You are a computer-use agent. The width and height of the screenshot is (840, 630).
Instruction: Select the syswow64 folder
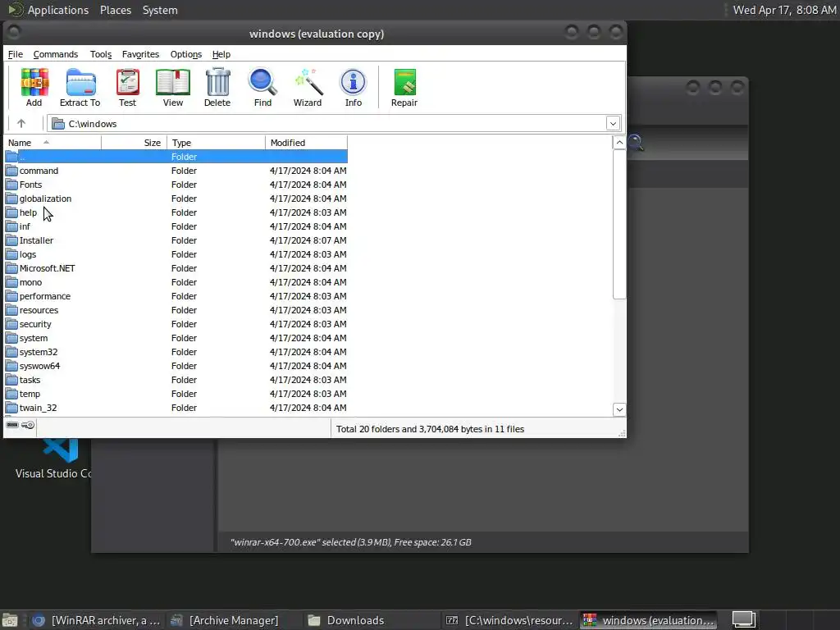[176, 366]
